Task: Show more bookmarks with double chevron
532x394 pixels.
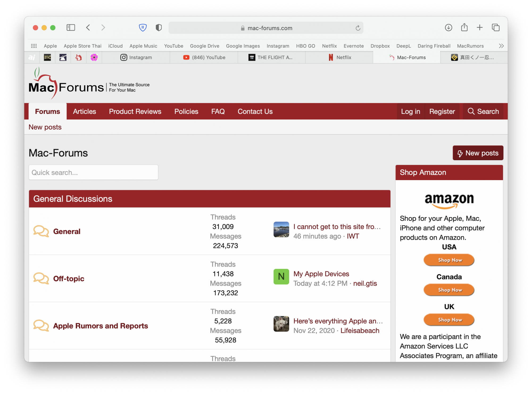Action: pos(501,46)
